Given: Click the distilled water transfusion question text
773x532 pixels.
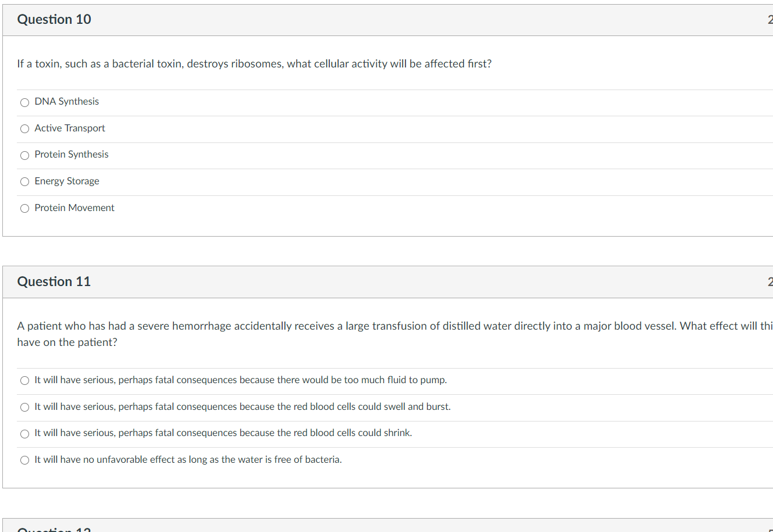Looking at the screenshot, I should 395,334.
